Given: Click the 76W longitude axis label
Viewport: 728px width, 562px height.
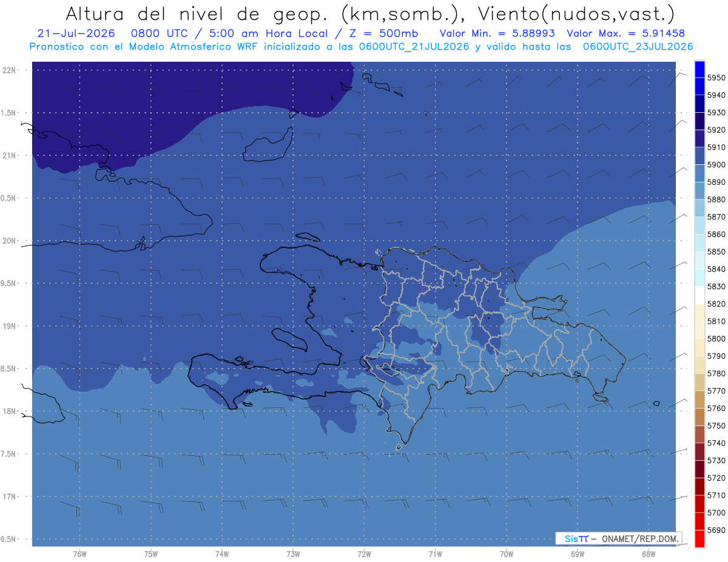Looking at the screenshot, I should pos(79,554).
